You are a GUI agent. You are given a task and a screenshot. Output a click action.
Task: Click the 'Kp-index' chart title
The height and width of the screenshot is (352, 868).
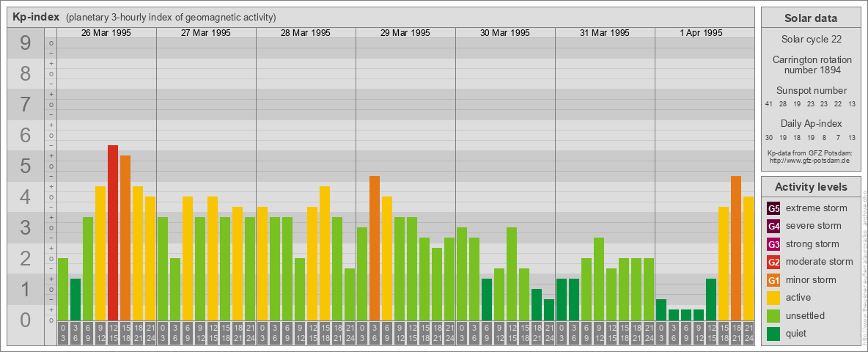36,17
